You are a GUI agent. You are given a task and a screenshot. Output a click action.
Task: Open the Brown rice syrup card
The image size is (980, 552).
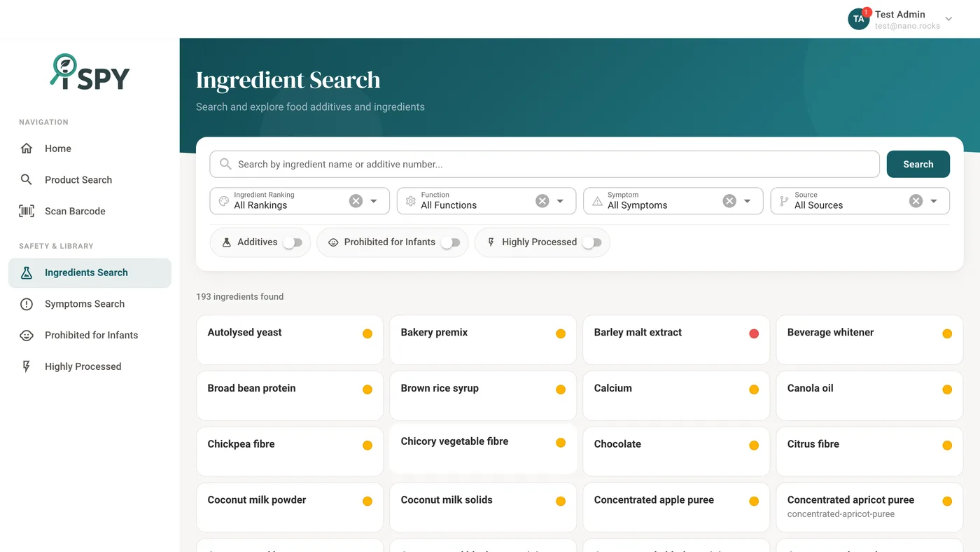pos(483,396)
